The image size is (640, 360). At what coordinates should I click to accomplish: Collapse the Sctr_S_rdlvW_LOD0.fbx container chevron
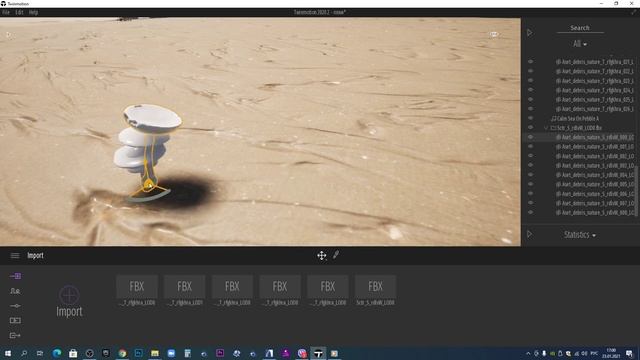(546, 128)
